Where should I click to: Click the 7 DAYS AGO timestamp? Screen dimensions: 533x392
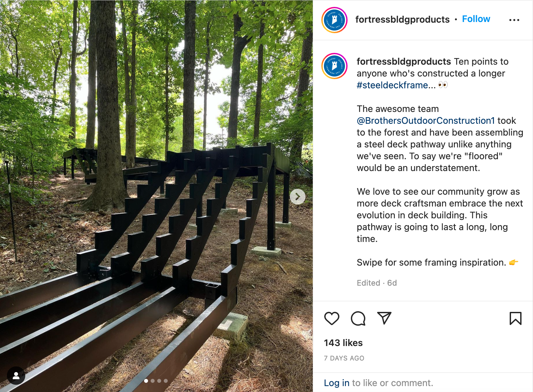click(344, 358)
